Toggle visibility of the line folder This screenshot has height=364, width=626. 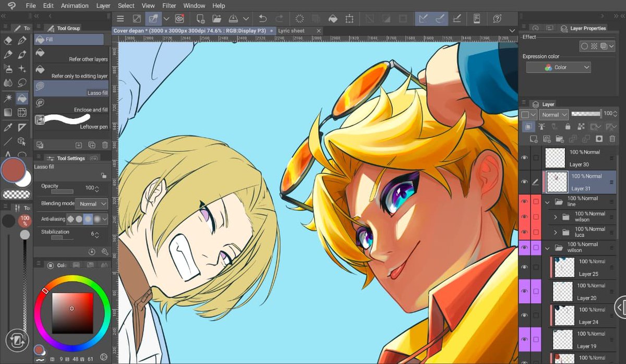(525, 202)
